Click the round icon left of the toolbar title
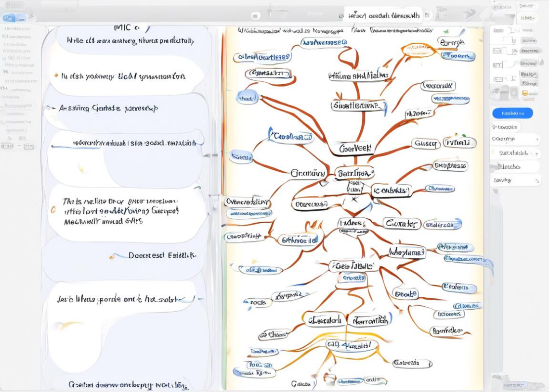The width and height of the screenshot is (549, 392). point(256,15)
